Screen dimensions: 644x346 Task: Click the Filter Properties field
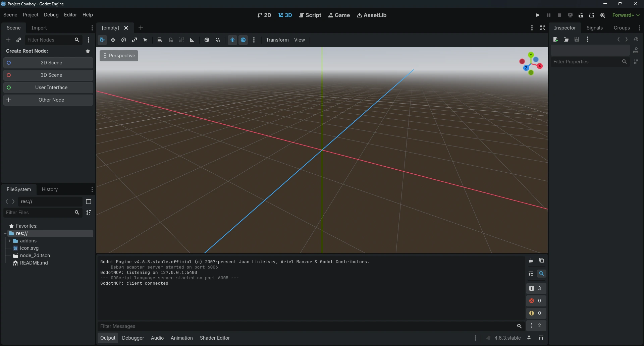pos(590,62)
